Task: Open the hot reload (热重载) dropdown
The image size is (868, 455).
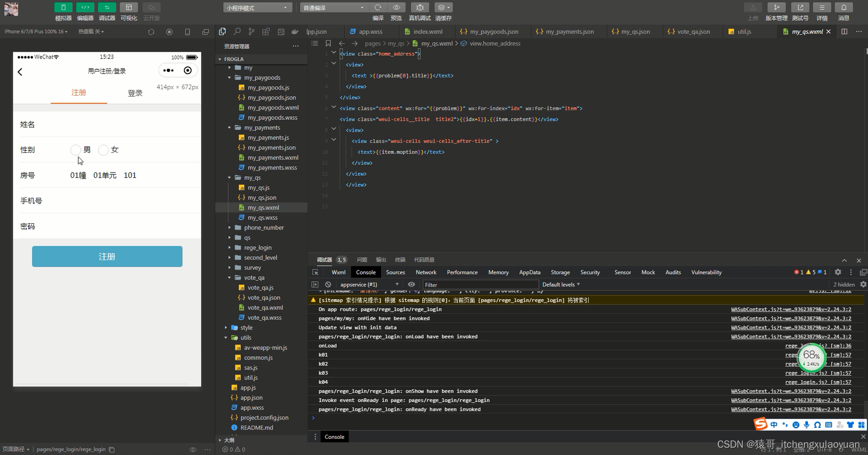Action: (91, 32)
